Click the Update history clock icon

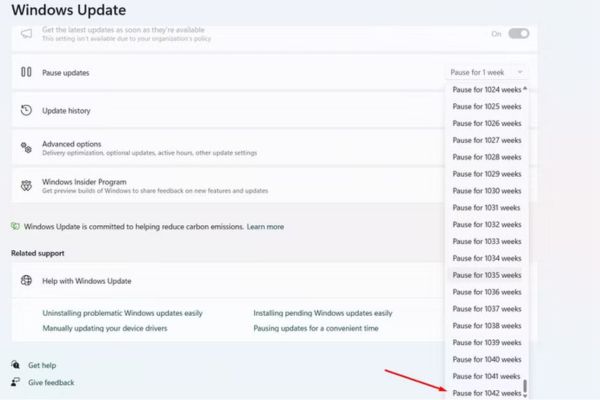coord(26,110)
